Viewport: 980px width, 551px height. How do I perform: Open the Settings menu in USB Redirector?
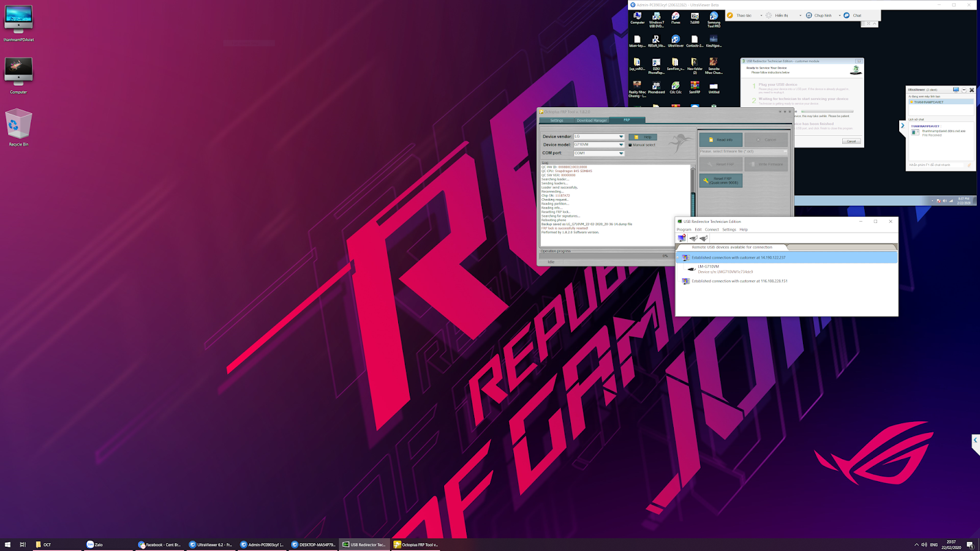pyautogui.click(x=729, y=230)
